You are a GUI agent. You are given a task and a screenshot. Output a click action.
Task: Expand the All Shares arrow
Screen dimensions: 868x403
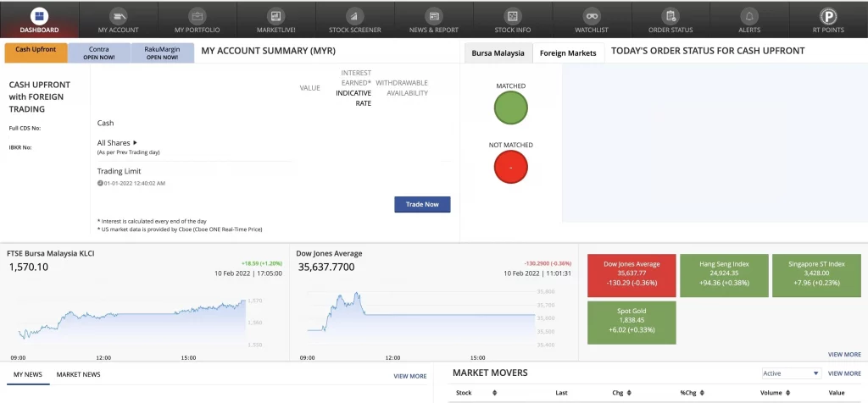(x=135, y=143)
